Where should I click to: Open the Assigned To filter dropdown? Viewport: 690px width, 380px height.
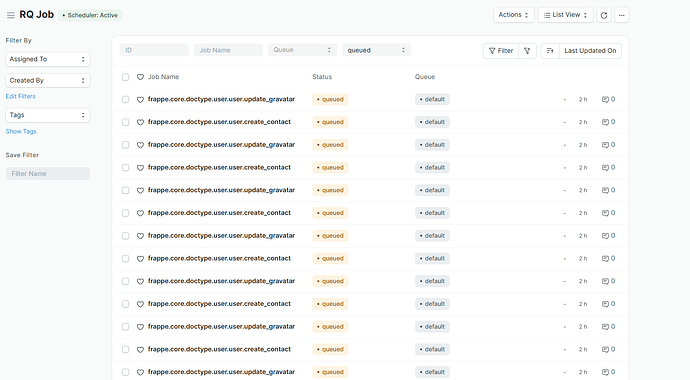(x=48, y=59)
